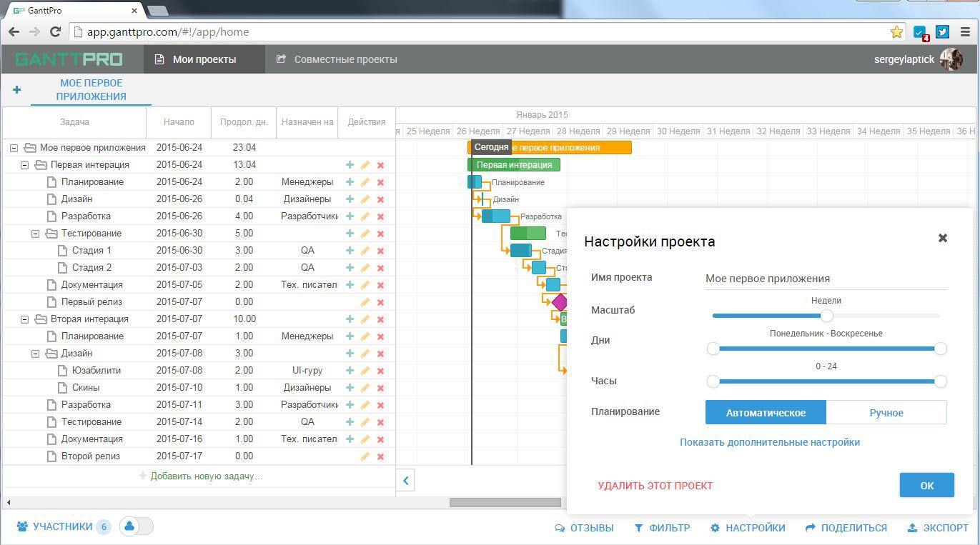Delete the Первая интерация group
980x545 pixels.
point(380,165)
